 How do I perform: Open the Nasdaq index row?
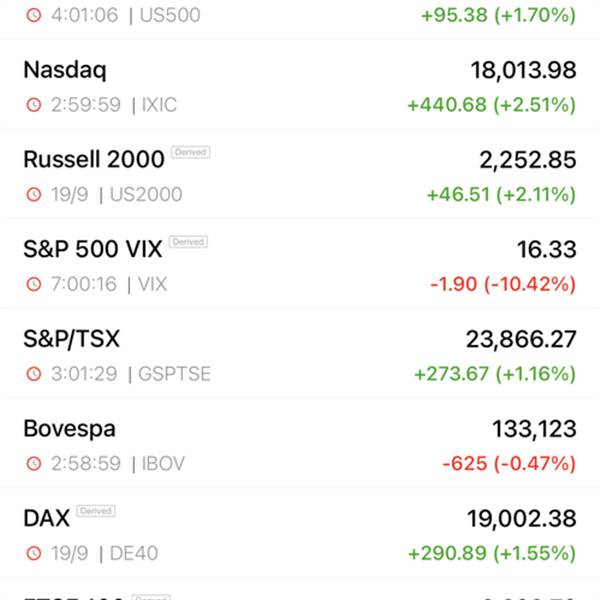point(300,85)
